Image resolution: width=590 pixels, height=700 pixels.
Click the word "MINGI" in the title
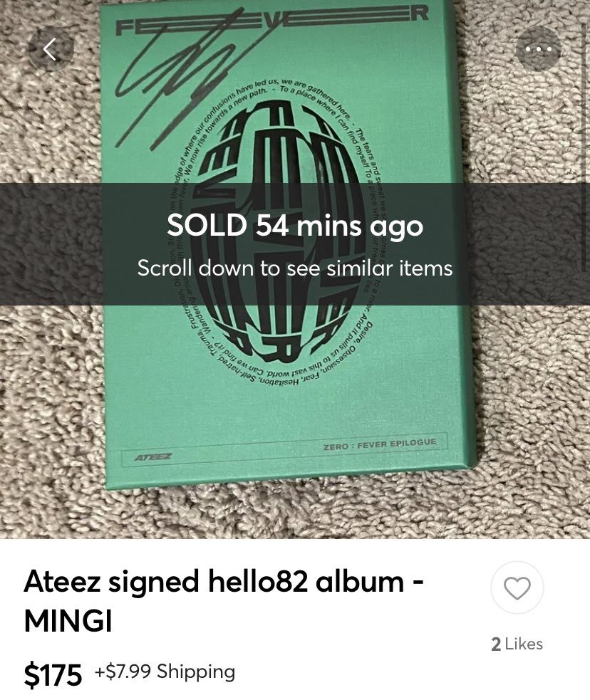coord(68,620)
